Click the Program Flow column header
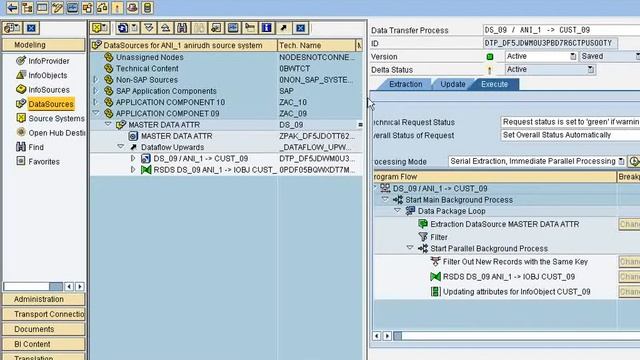The image size is (640, 360). [x=495, y=177]
